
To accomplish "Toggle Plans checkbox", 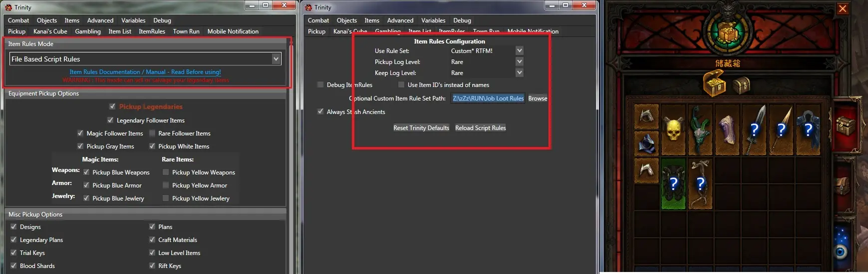I will [x=152, y=226].
